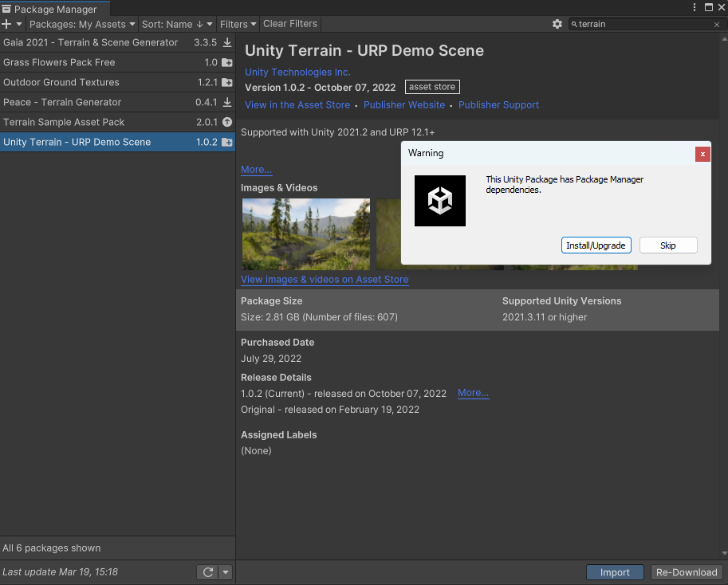
Task: Open the Package Manager kebab menu
Action: (694, 7)
